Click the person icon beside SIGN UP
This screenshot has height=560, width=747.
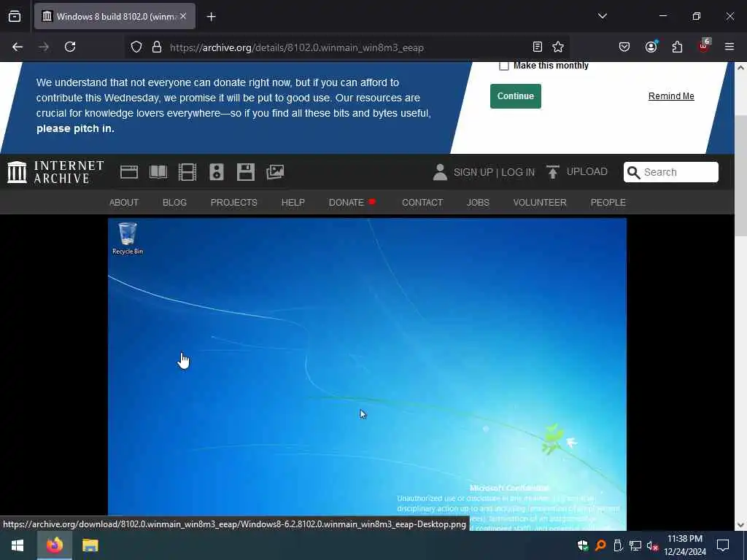pos(440,172)
